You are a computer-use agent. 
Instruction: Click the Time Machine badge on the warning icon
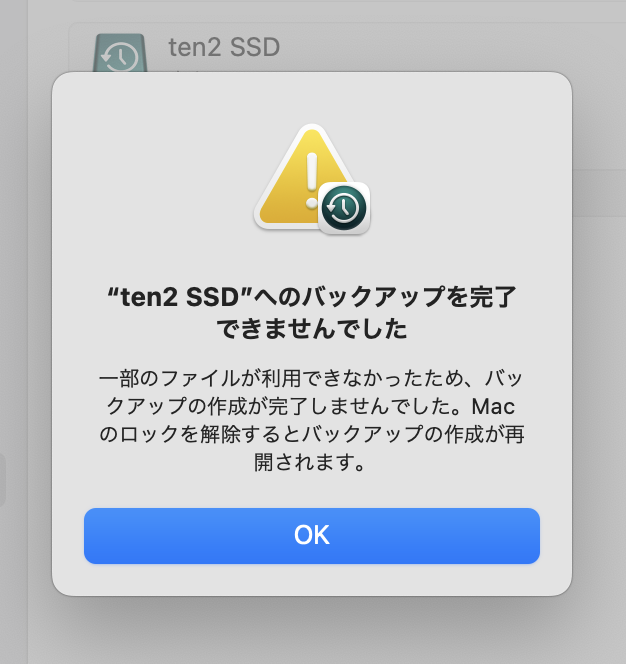click(344, 208)
